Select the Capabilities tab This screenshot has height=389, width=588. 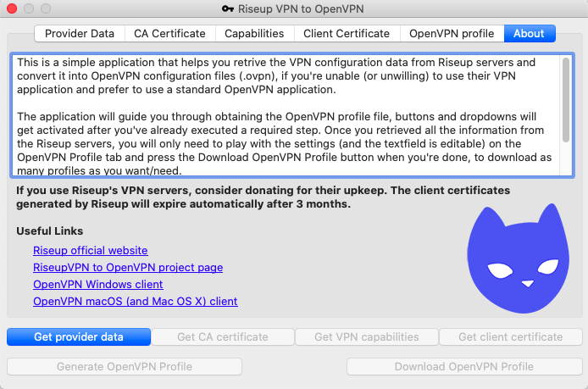coord(254,34)
